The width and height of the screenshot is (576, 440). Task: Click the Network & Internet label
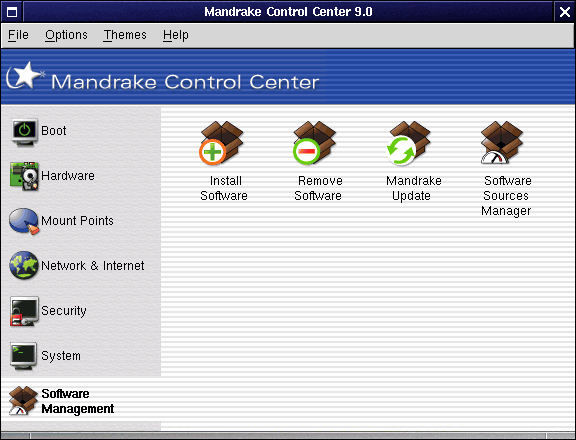(93, 266)
